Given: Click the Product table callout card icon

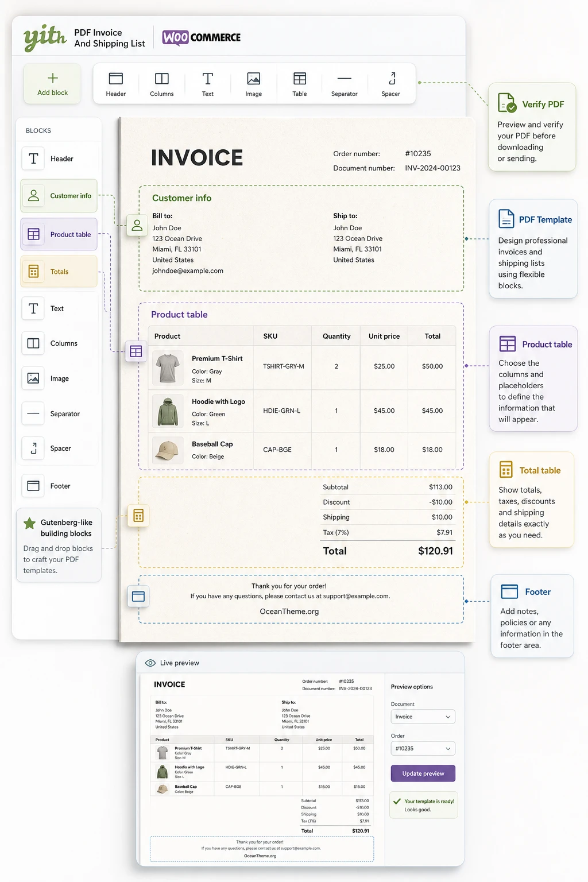Looking at the screenshot, I should tap(508, 344).
